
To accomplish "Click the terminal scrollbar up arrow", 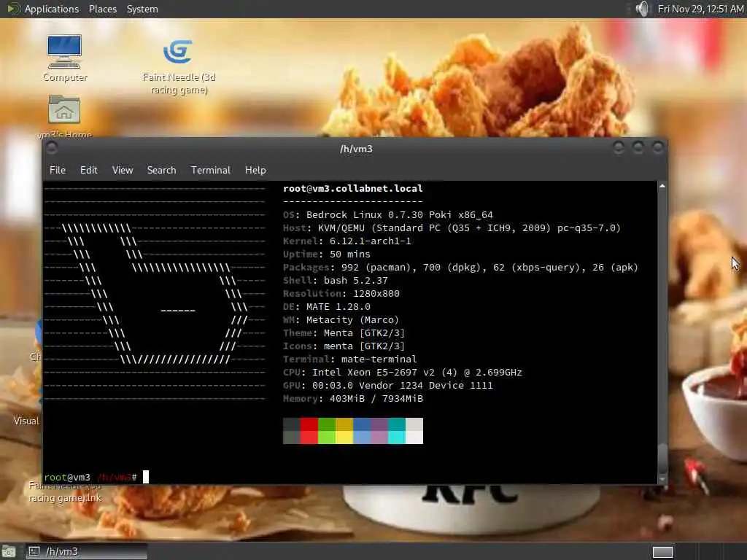I will point(662,186).
